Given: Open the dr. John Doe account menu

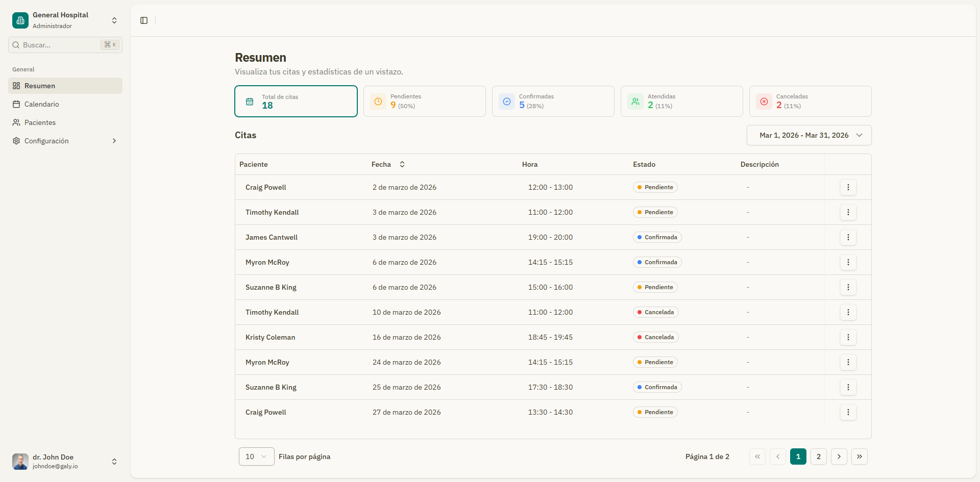Looking at the screenshot, I should point(114,462).
